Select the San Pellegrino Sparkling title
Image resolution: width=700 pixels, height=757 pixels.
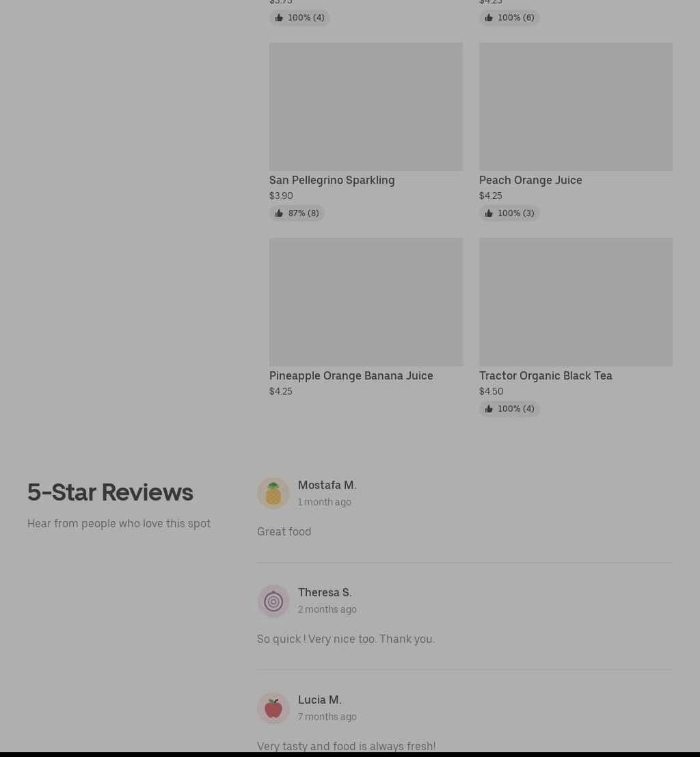point(332,180)
